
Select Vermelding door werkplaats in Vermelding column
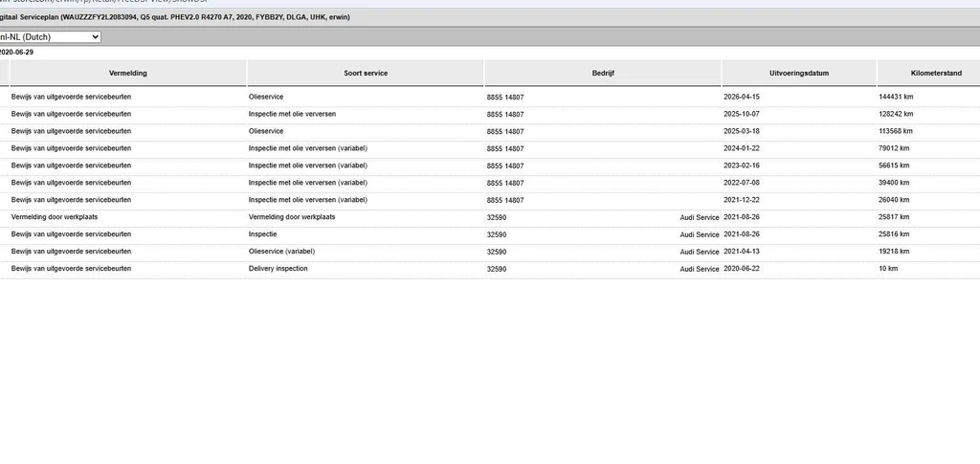click(x=55, y=217)
